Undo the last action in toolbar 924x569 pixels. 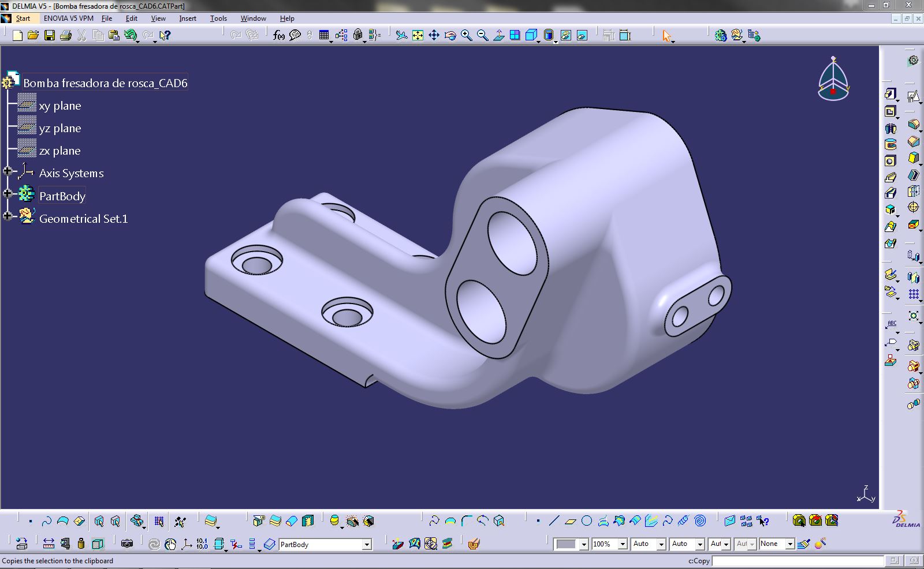pyautogui.click(x=131, y=36)
